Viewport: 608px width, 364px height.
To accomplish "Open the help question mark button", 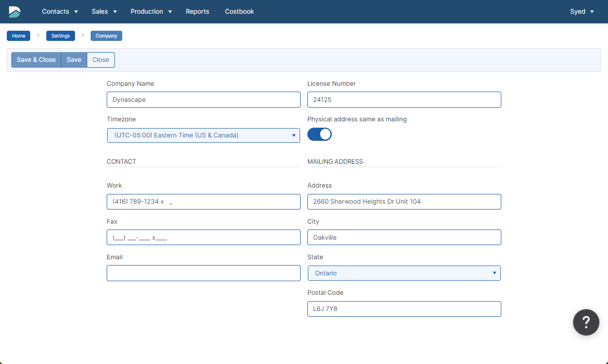I will (586, 322).
